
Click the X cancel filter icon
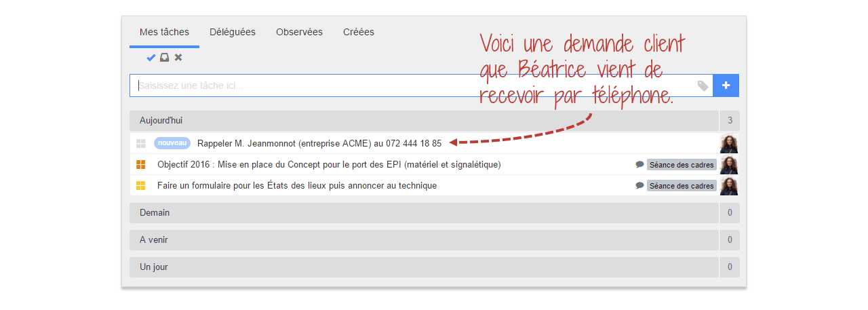(x=178, y=58)
